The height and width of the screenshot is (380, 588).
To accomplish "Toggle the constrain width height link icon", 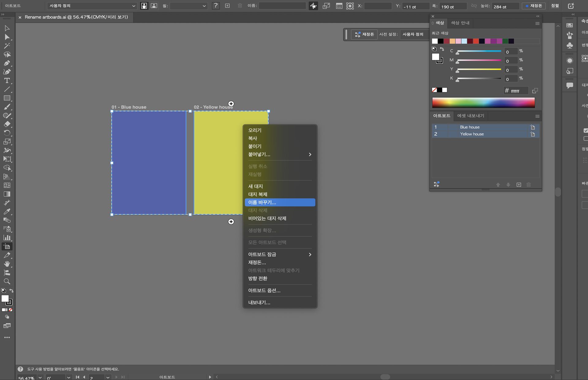I will tap(474, 6).
